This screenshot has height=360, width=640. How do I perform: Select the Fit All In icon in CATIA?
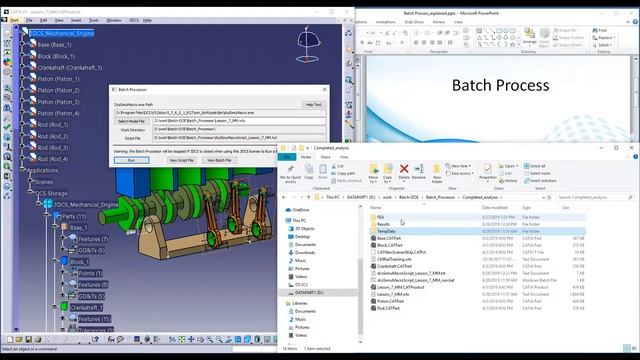coord(182,339)
